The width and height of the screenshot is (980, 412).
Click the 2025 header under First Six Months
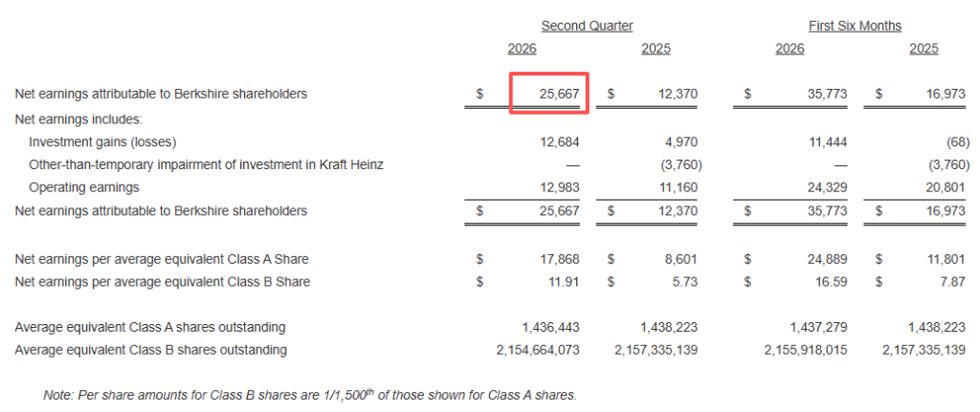[924, 48]
